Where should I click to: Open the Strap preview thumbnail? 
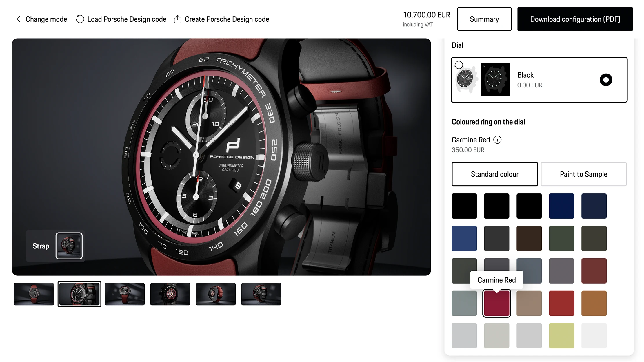[x=69, y=246]
